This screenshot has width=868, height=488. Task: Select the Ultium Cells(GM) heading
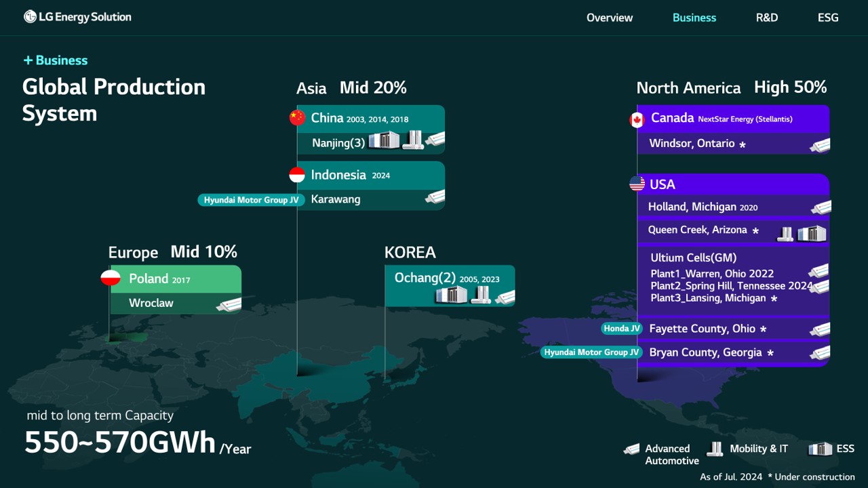coord(693,258)
